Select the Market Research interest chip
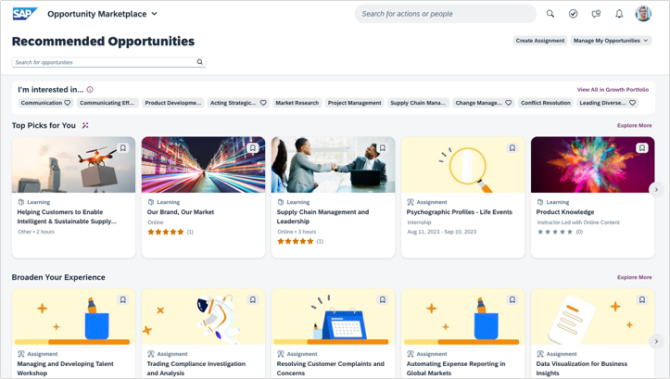670x379 pixels. (297, 103)
